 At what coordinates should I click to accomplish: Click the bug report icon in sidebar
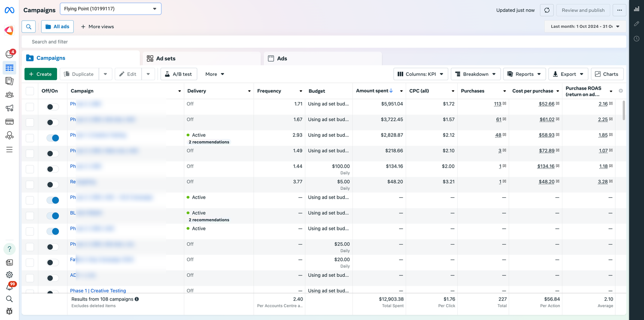9,311
